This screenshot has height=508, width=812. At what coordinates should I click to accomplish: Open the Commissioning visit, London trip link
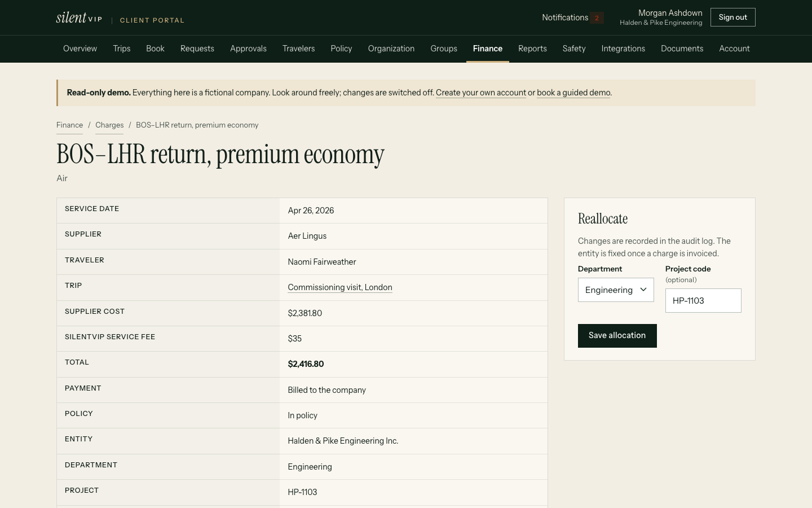coord(340,287)
